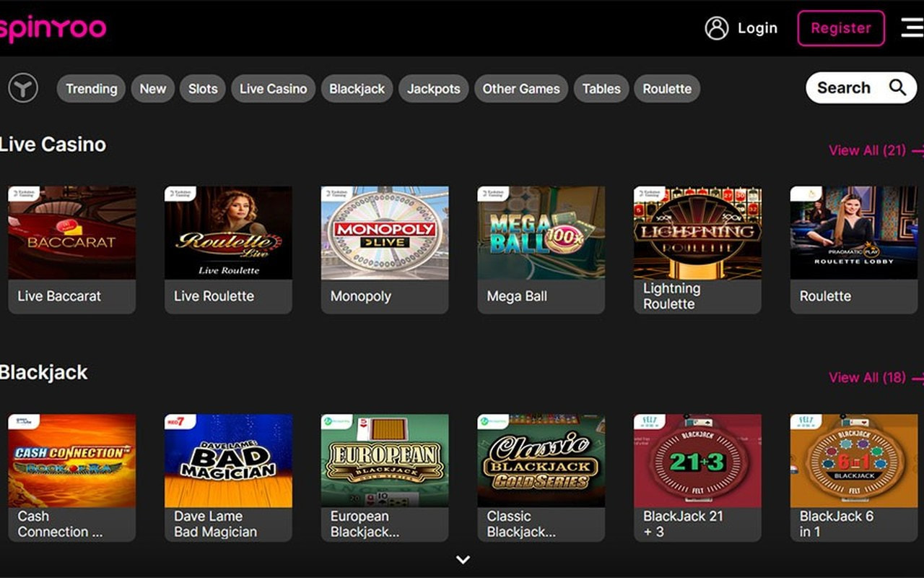Screen dimensions: 924x578
Task: Select the Tables category tab
Action: tap(601, 89)
